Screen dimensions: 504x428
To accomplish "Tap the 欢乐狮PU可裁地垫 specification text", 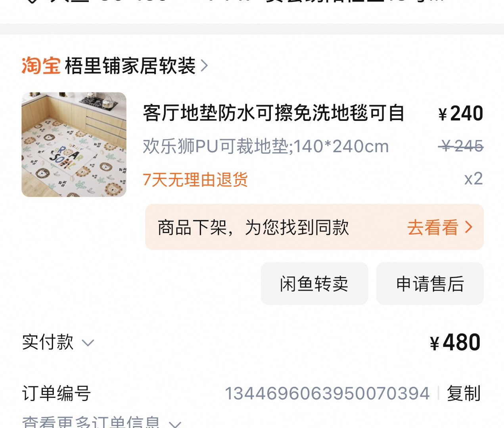I will pos(266,147).
